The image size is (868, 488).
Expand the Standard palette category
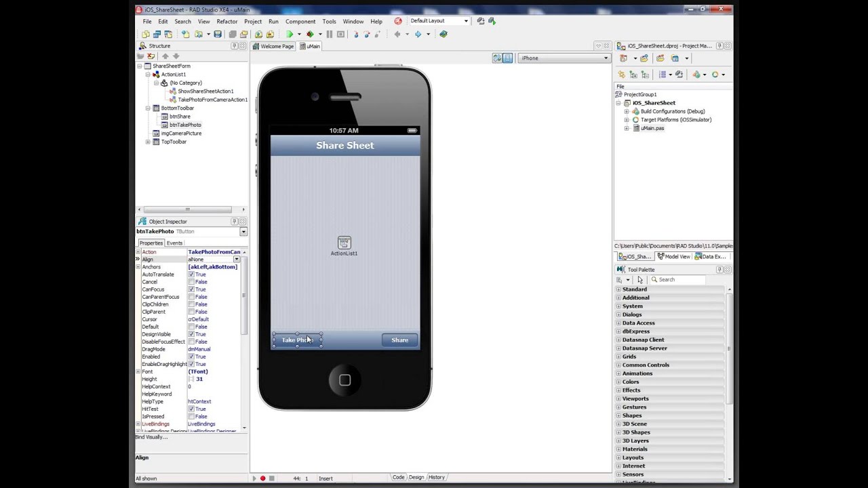(x=618, y=289)
